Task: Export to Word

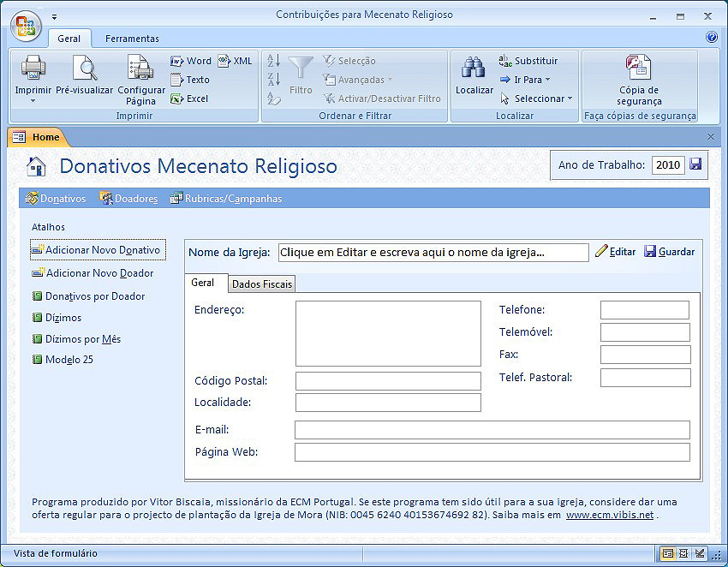Action: [191, 61]
